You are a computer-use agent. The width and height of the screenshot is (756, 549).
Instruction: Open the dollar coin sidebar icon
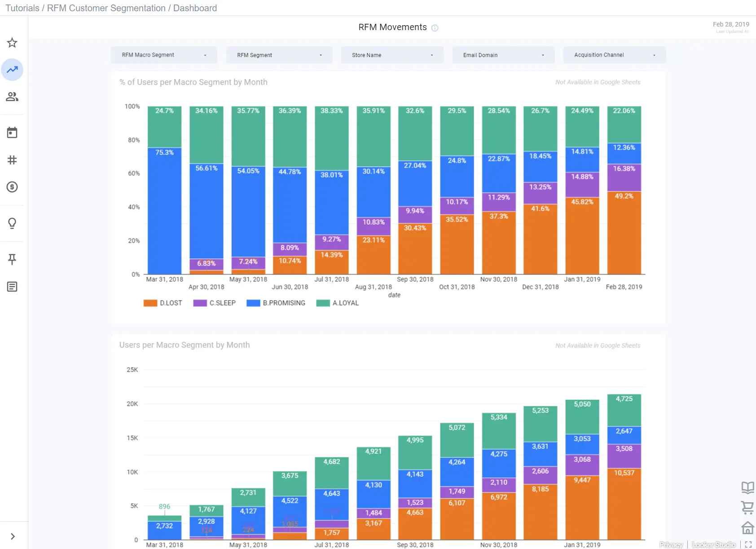click(x=12, y=187)
